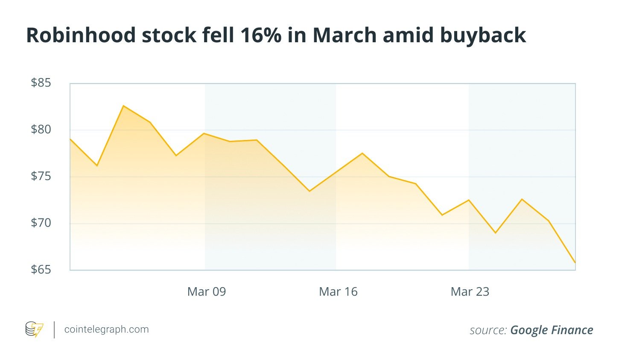Open the cointelegraph.com link
This screenshot has width=619, height=364.
[x=106, y=329]
